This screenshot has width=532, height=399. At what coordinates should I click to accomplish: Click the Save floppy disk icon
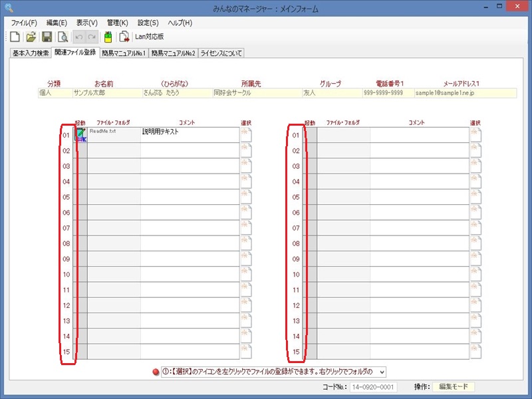(x=47, y=37)
